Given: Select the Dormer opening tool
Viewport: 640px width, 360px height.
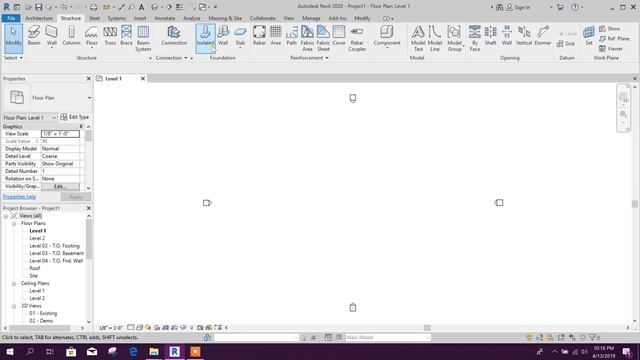Looking at the screenshot, I should point(543,36).
